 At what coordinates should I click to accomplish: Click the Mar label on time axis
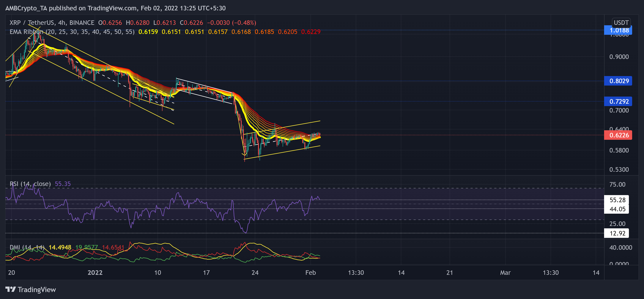click(505, 272)
